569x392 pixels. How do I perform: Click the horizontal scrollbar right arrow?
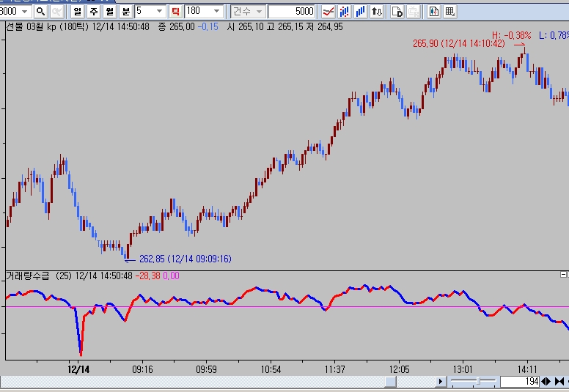(x=440, y=382)
